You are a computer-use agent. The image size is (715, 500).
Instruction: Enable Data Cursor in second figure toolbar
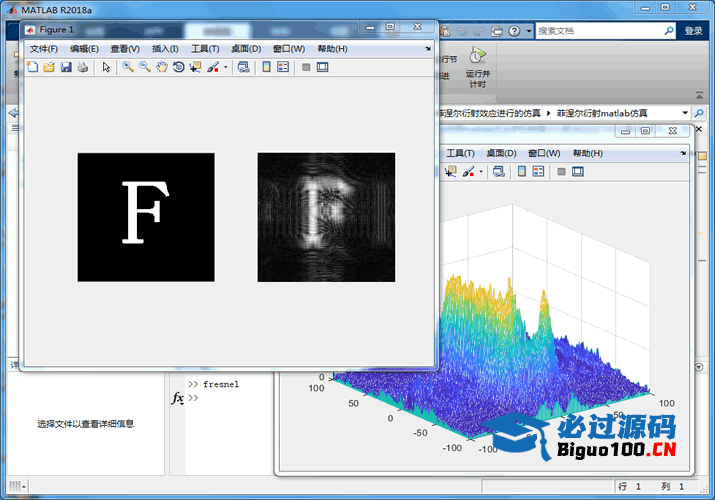pyautogui.click(x=451, y=171)
